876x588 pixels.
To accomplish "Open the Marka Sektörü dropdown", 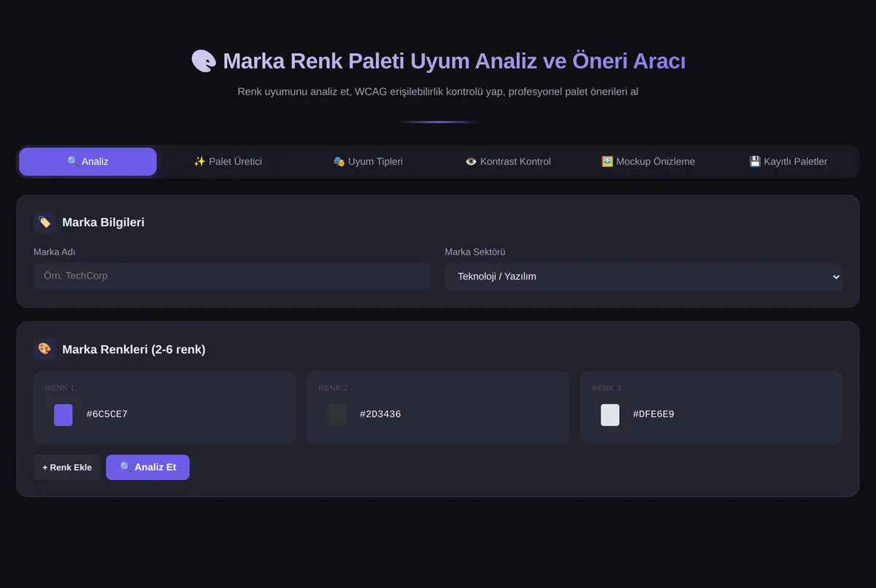I will [643, 276].
